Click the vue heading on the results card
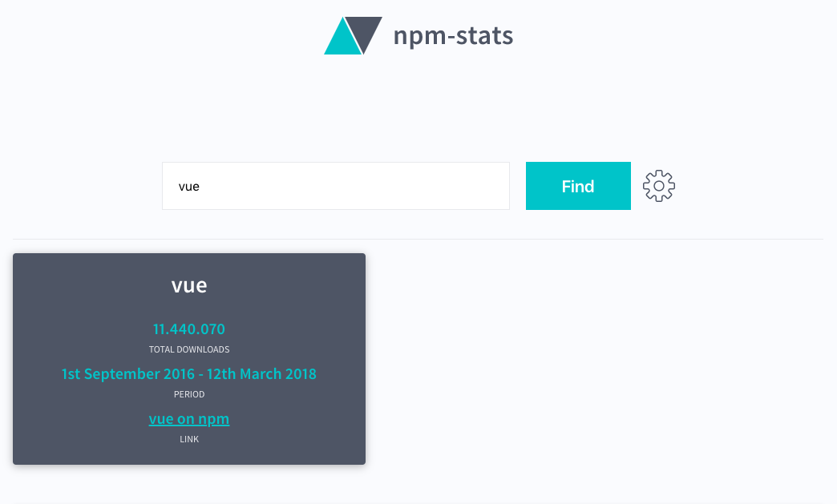This screenshot has width=837, height=504. (x=189, y=284)
